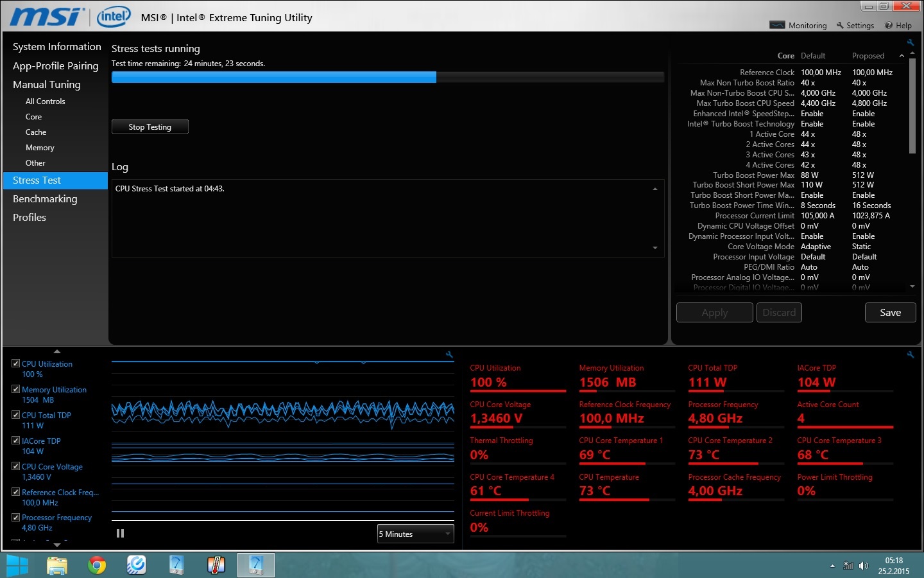This screenshot has height=578, width=924.
Task: Select Cache under Manual Tuning
Action: pyautogui.click(x=36, y=132)
